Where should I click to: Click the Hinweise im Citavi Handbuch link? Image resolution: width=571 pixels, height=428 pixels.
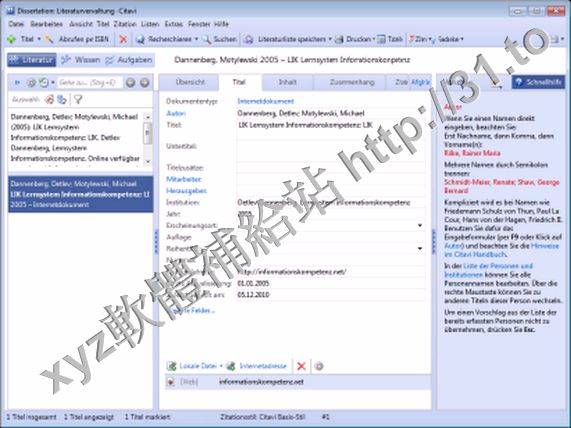tap(501, 250)
